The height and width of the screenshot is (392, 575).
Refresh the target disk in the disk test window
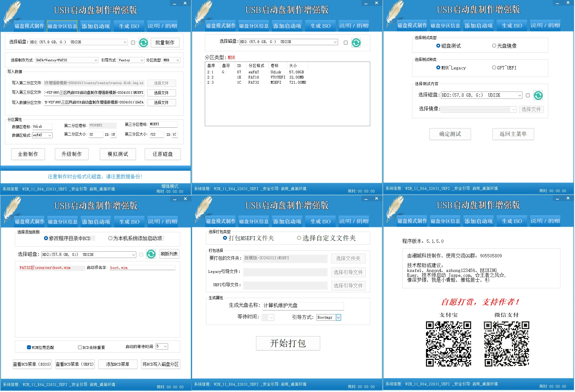(538, 95)
